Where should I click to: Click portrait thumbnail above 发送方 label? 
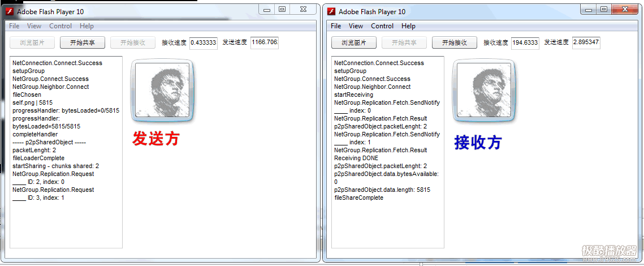click(162, 91)
